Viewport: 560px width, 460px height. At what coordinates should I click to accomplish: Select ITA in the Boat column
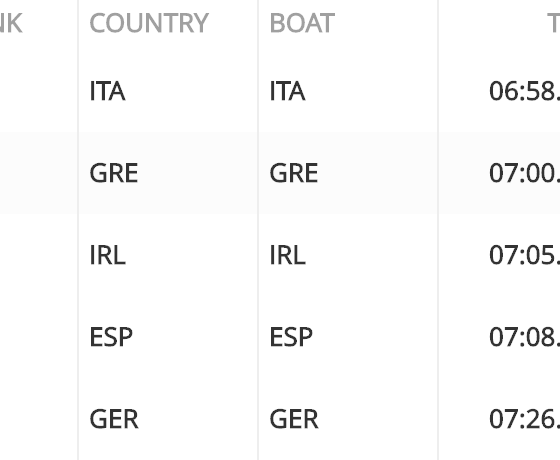(288, 91)
